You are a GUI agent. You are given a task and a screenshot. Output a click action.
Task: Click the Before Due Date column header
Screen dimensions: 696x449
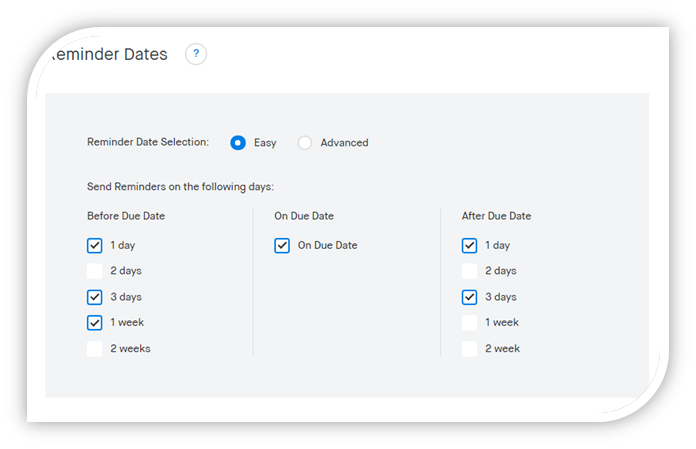tap(126, 216)
